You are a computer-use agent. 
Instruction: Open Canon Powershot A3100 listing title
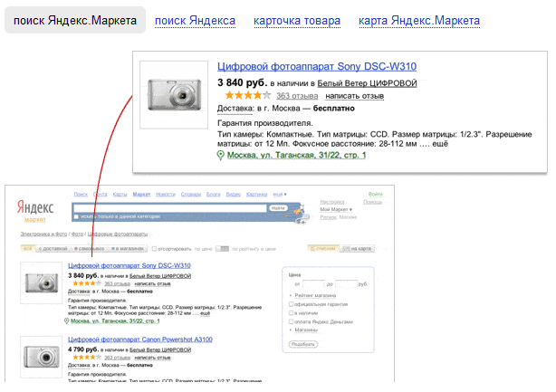[x=140, y=339]
